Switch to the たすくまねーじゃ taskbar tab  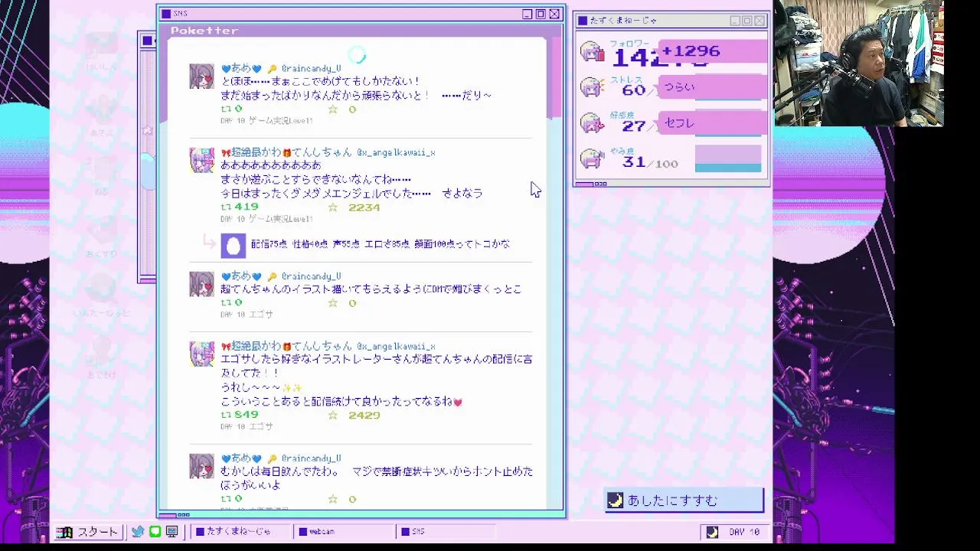240,532
